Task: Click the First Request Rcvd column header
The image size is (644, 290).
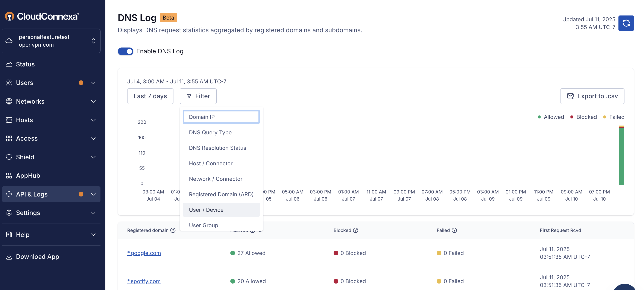Action: pos(560,230)
